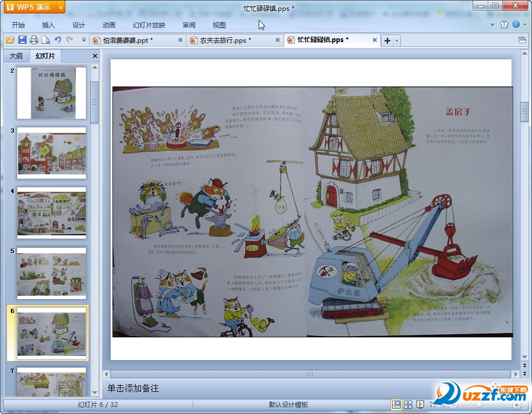This screenshot has width=532, height=414.
Task: Expand the quick access toolbar options arrow
Action: [84, 40]
